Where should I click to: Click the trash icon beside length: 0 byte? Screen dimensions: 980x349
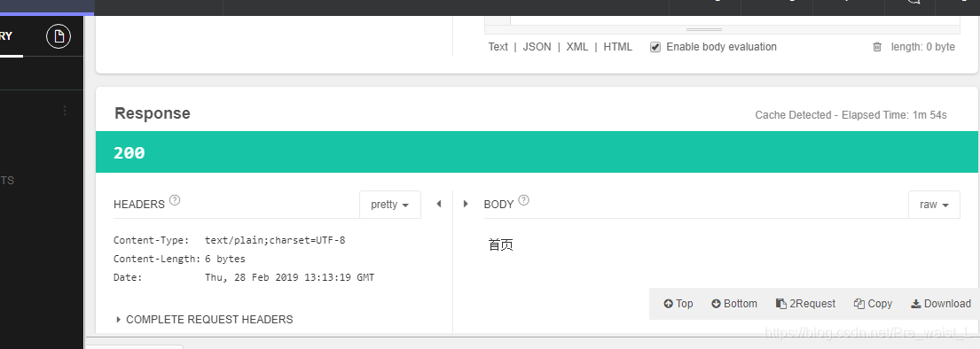[877, 47]
